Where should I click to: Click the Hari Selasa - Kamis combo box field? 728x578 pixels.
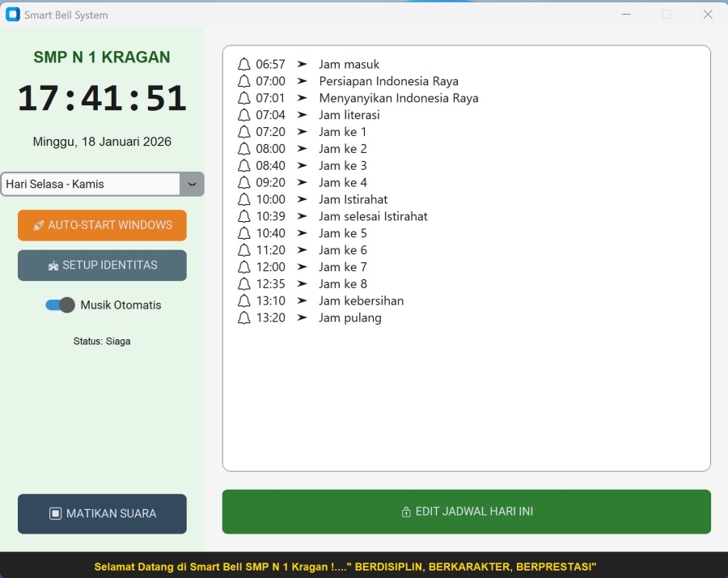click(x=90, y=184)
